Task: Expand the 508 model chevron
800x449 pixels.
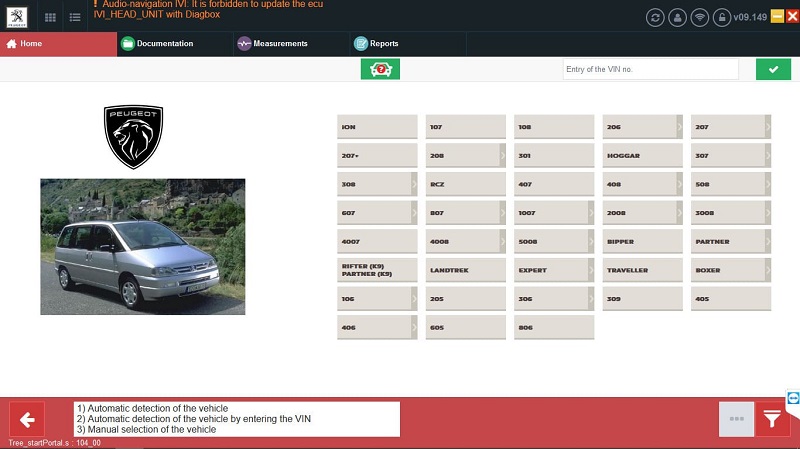Action: (x=768, y=184)
